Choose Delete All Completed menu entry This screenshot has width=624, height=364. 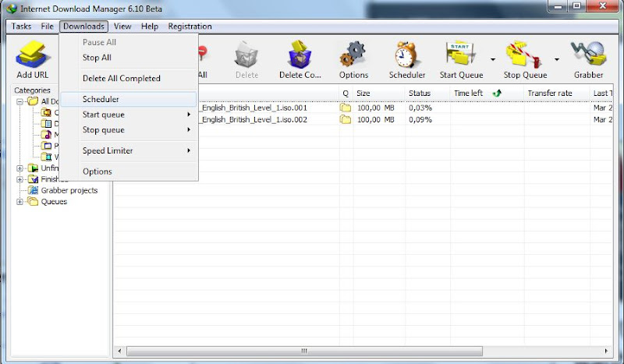point(129,79)
